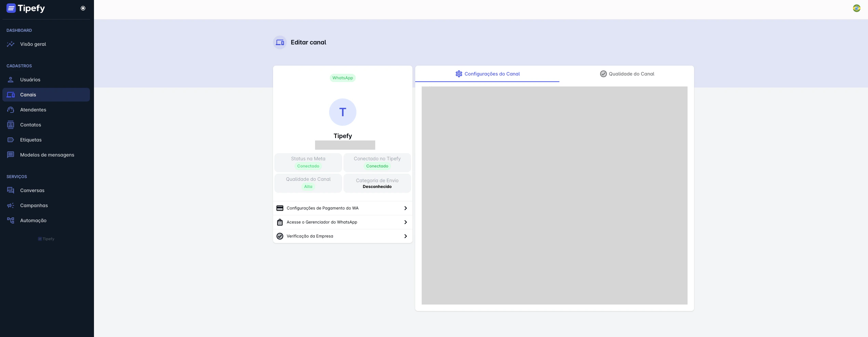Select the Automação flow icon
Screen dimensions: 868x337
(x=11, y=220)
